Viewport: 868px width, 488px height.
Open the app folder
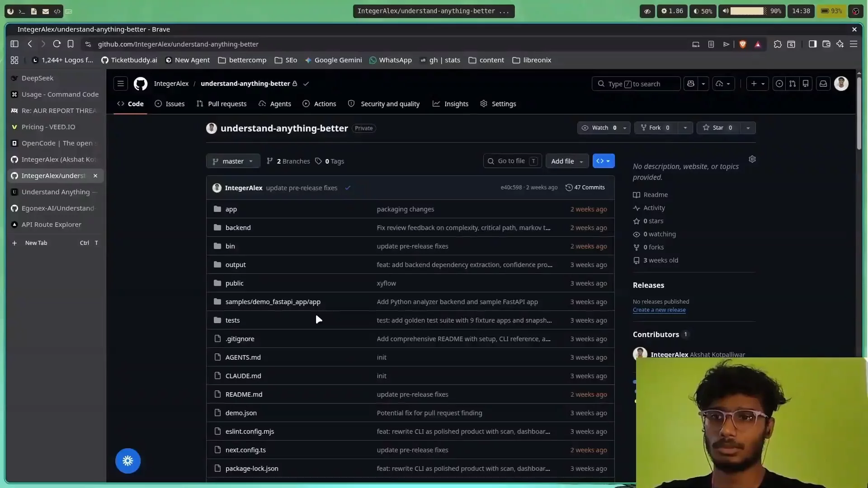231,209
